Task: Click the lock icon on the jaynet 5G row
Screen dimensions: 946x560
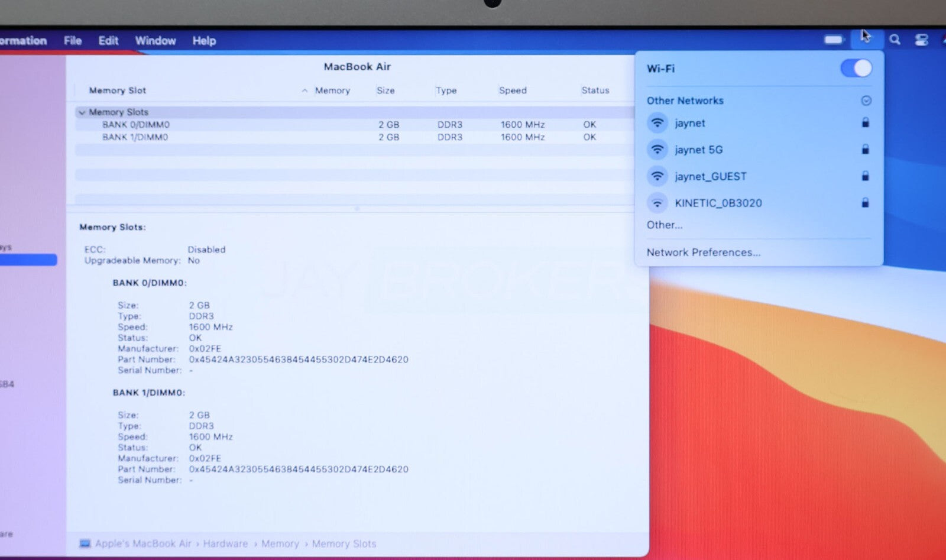Action: (865, 149)
